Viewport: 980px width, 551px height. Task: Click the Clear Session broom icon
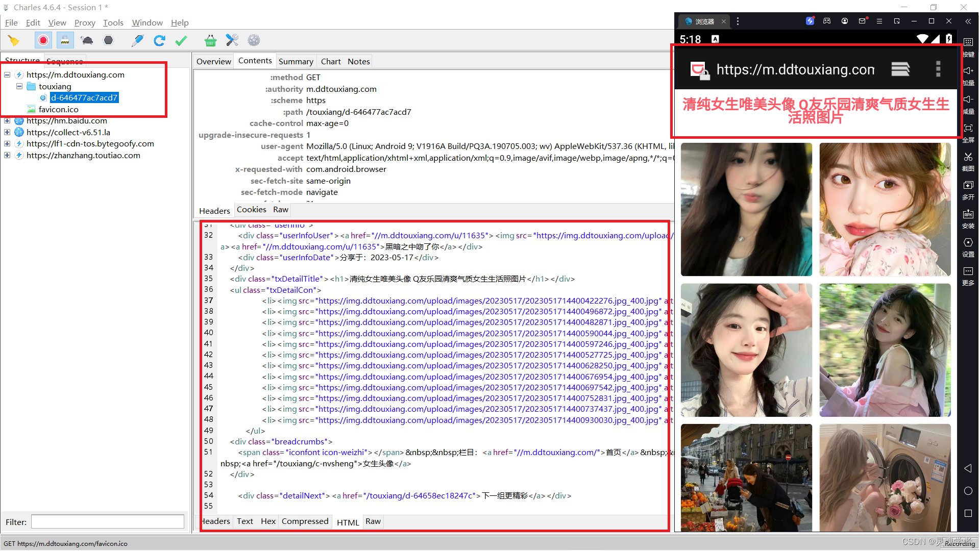14,40
